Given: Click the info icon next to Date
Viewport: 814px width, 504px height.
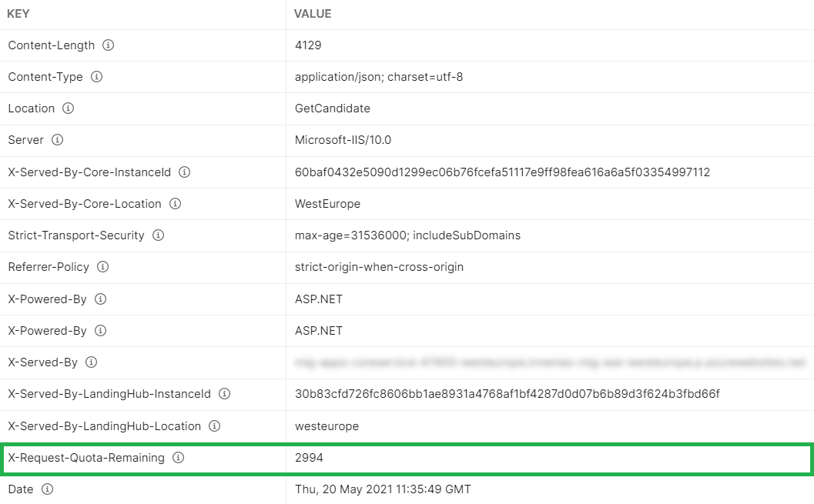Looking at the screenshot, I should 45,489.
